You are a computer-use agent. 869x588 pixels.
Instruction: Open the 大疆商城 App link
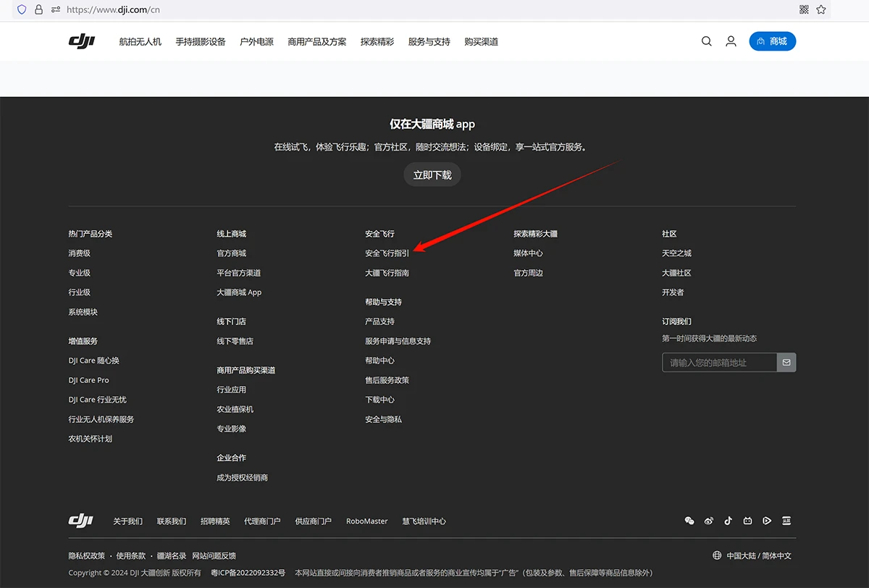239,293
